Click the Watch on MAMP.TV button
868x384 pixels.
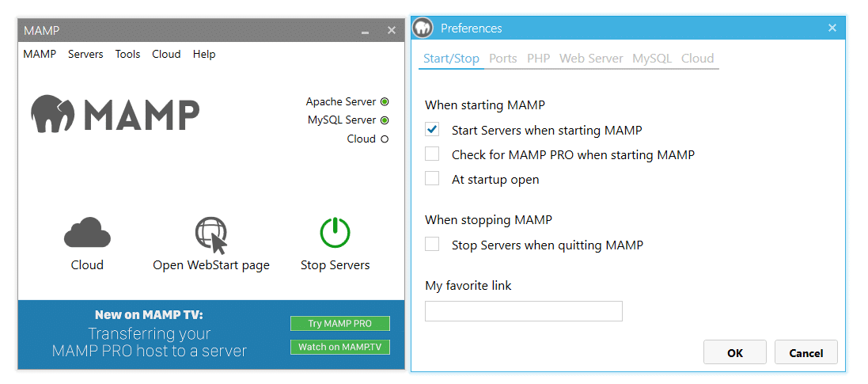(x=340, y=347)
